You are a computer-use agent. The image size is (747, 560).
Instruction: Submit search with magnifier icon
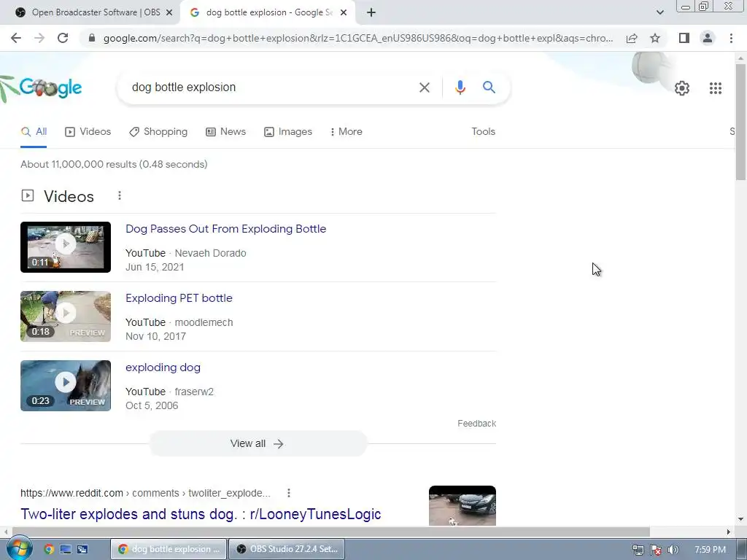pos(489,87)
